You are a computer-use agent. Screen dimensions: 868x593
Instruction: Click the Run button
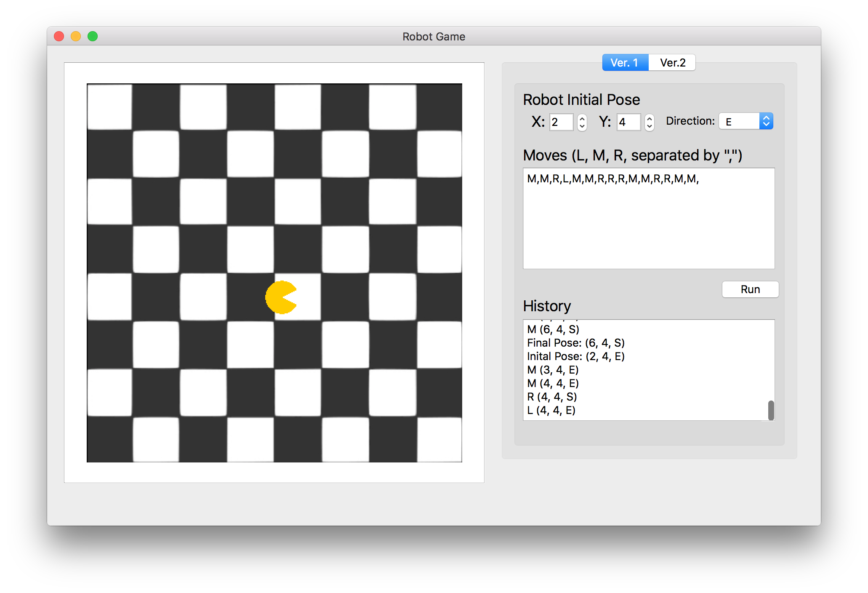pyautogui.click(x=750, y=289)
